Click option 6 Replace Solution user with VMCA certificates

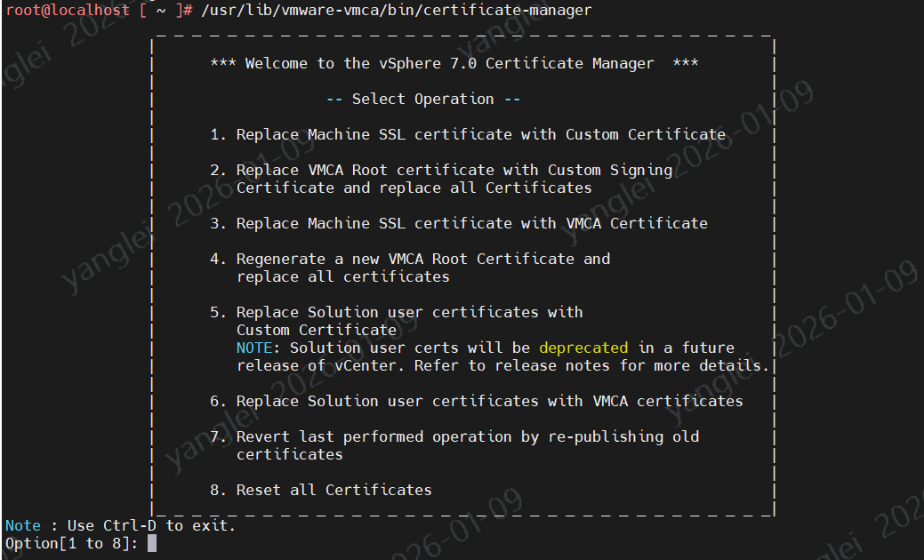click(x=476, y=401)
